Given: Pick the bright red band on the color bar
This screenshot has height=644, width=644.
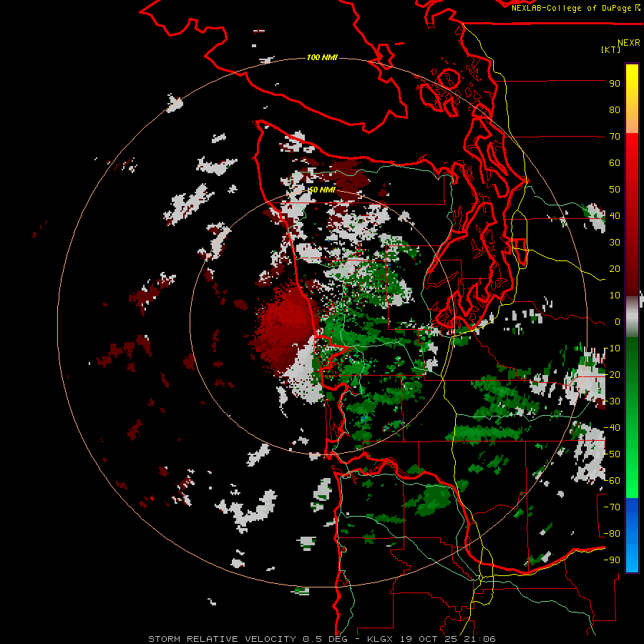Looking at the screenshot, I should [632, 152].
